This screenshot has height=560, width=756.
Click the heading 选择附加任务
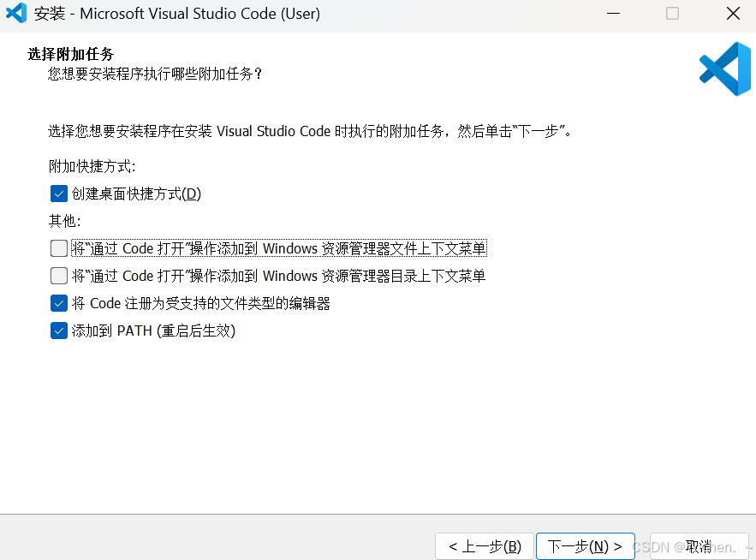pos(71,54)
